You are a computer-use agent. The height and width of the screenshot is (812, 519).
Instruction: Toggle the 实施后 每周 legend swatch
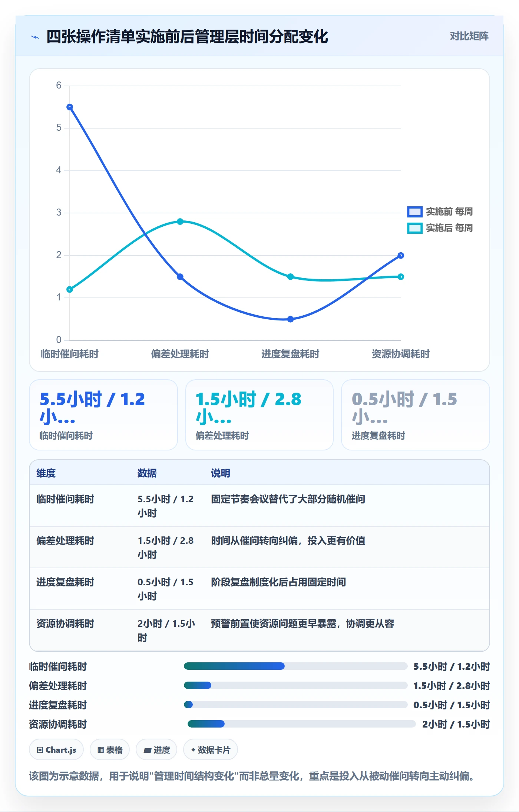[414, 228]
